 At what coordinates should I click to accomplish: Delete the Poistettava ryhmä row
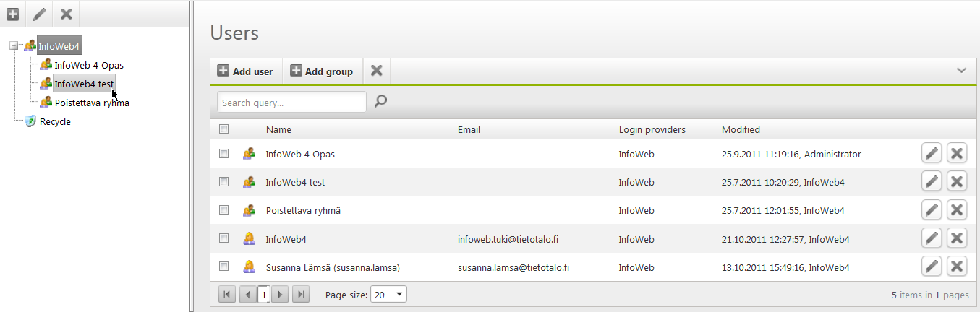(x=957, y=210)
